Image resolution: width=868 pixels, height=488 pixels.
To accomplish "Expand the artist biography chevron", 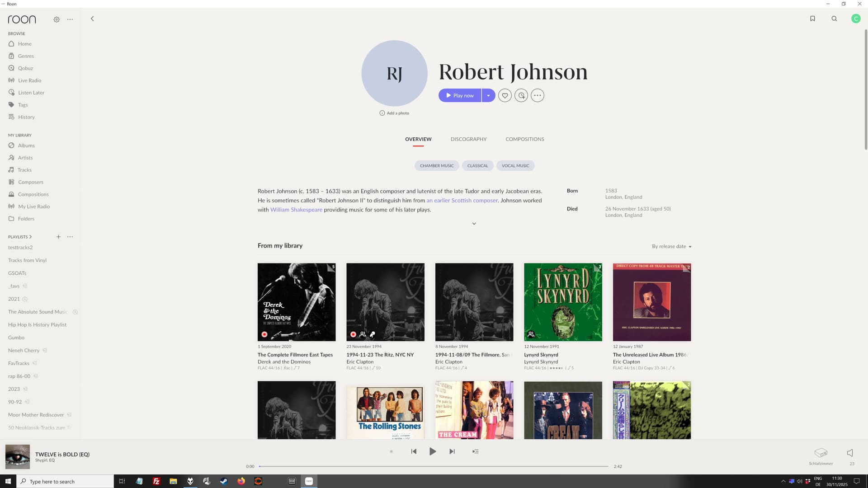I will pyautogui.click(x=474, y=224).
